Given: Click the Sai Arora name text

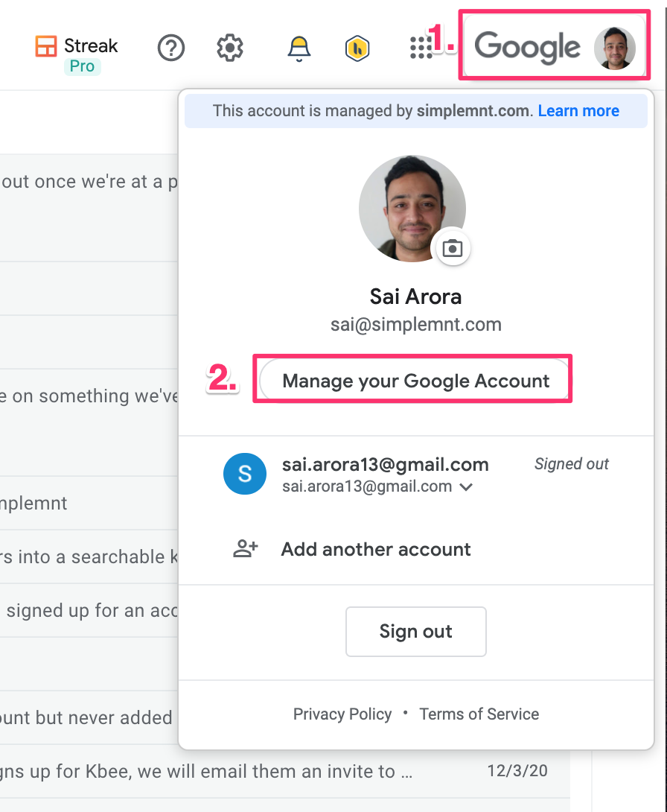Looking at the screenshot, I should click(416, 296).
